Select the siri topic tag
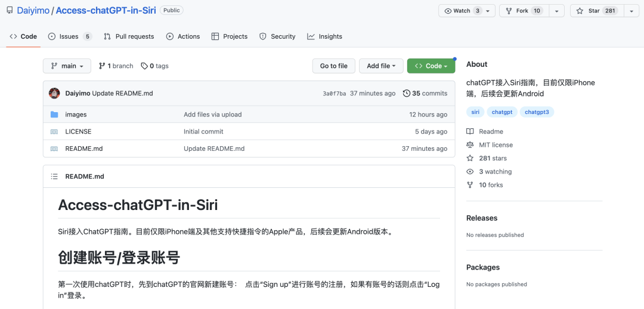The width and height of the screenshot is (644, 309). tap(475, 112)
